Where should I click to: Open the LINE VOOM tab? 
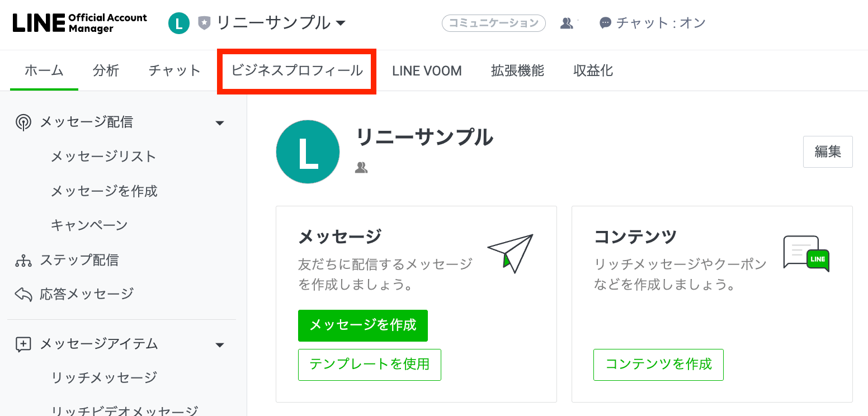coord(427,71)
